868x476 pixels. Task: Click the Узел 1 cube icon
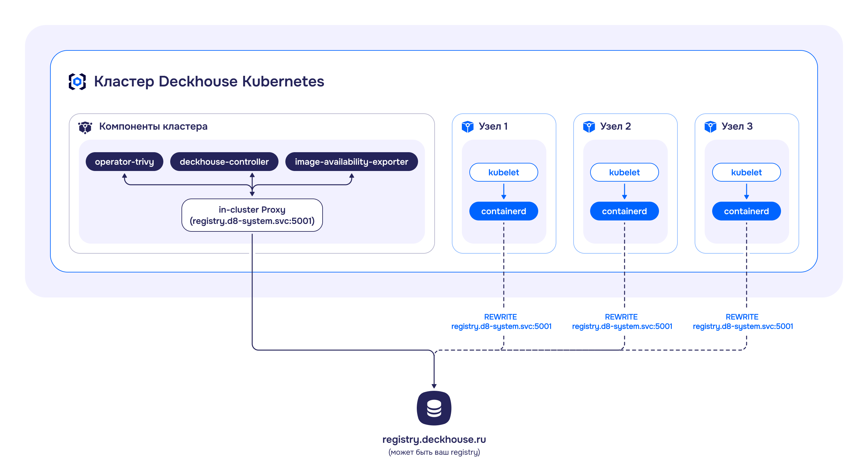click(x=467, y=127)
